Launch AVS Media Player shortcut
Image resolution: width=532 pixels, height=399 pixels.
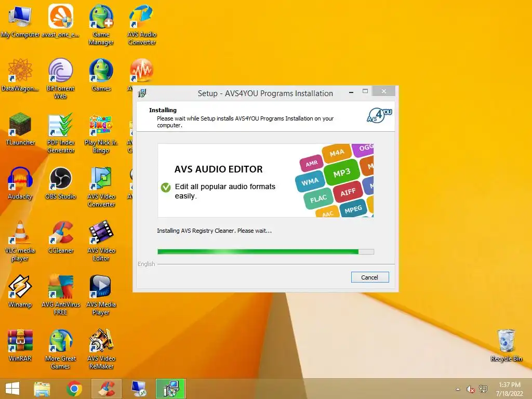coord(101,295)
